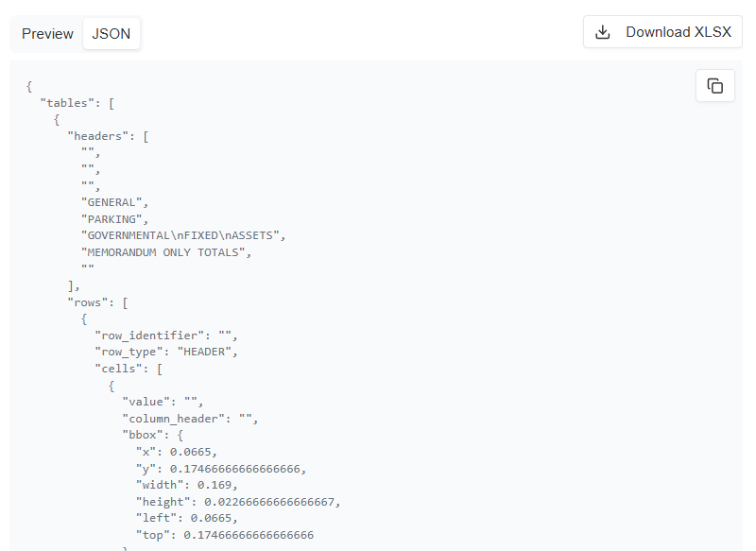
Task: Select the "GENERAL" header value
Action: coord(114,202)
